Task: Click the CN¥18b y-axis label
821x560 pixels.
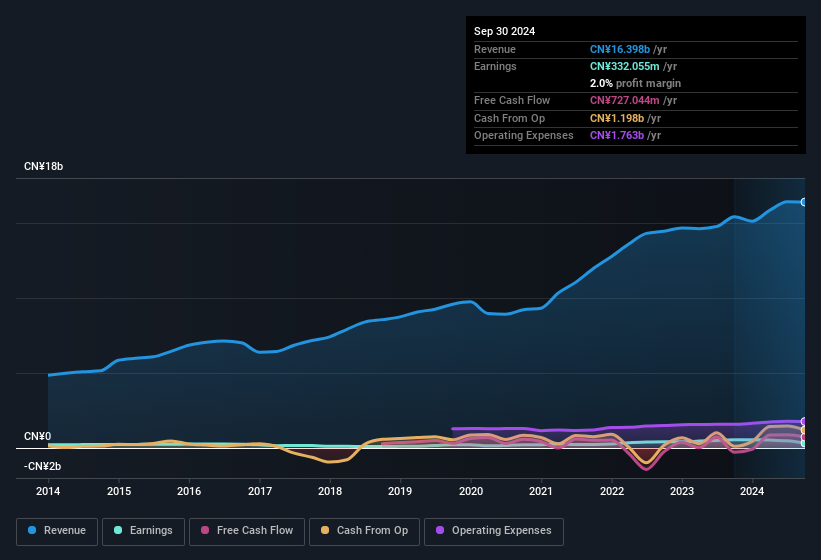Action: (x=43, y=166)
